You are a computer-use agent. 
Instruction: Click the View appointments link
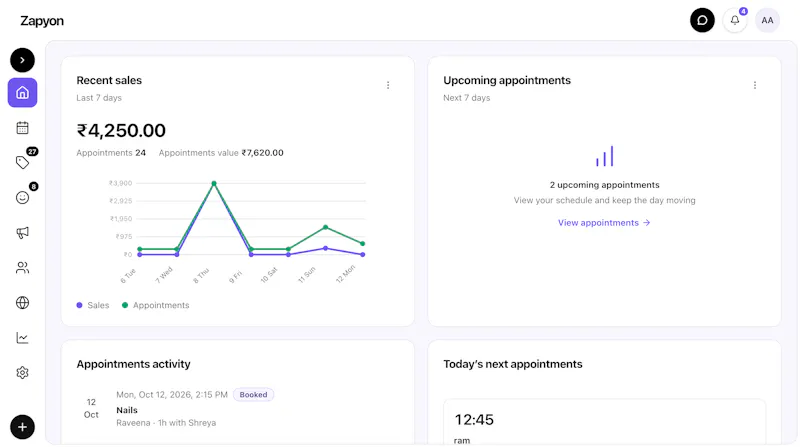click(x=604, y=222)
